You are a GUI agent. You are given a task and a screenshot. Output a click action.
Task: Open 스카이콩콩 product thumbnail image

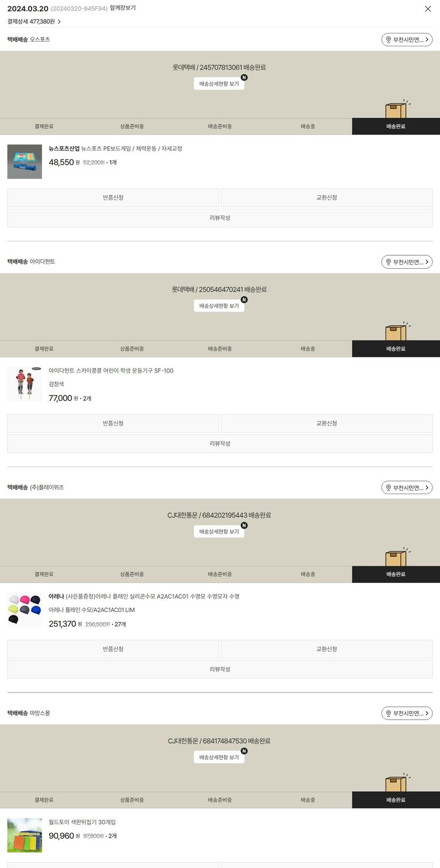25,384
